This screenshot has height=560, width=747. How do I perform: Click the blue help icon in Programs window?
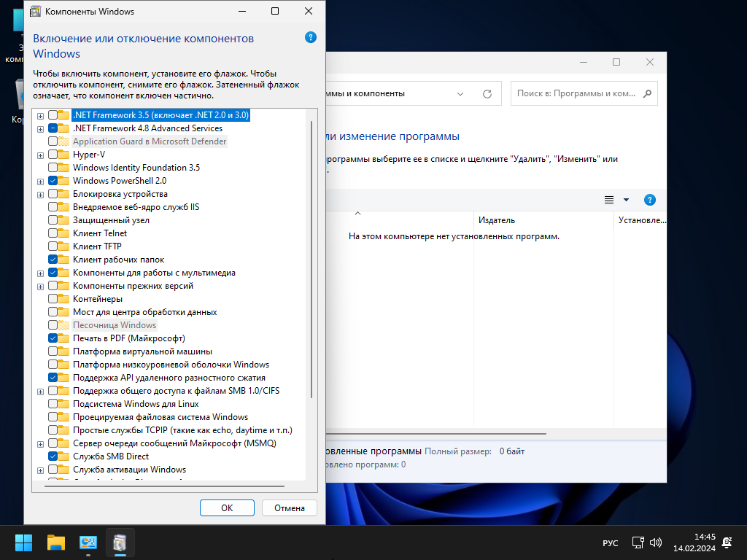[649, 200]
